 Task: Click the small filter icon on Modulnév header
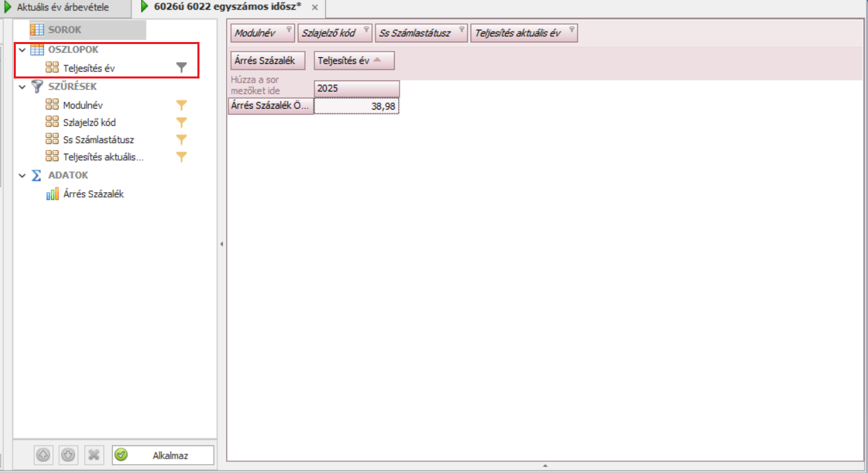(x=288, y=30)
